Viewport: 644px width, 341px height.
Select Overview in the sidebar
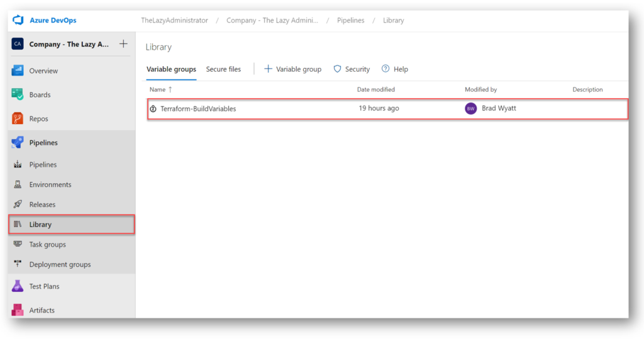point(43,70)
